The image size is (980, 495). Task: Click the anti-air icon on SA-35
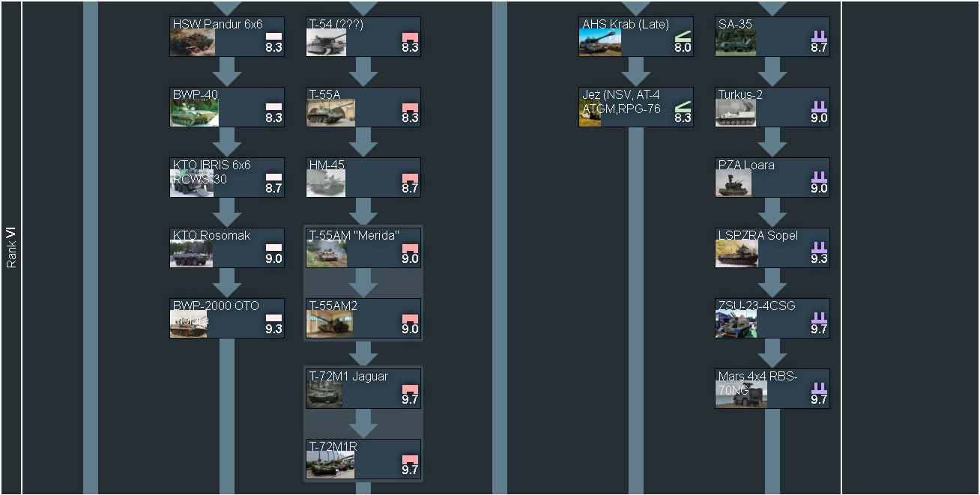[x=819, y=36]
